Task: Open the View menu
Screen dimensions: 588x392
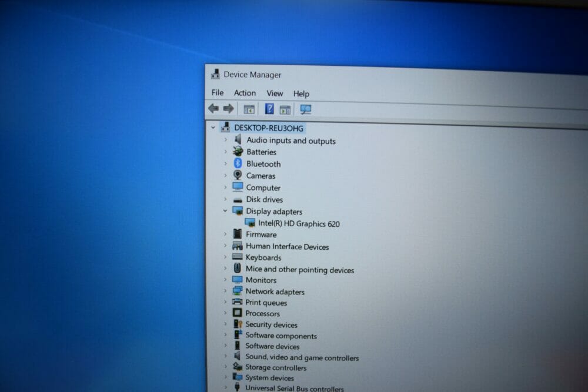Action: pos(275,93)
